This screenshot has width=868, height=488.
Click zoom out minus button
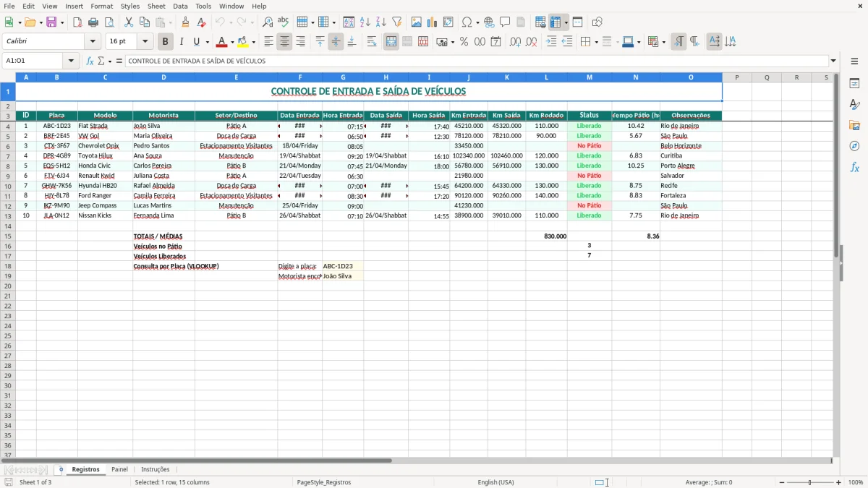(x=780, y=482)
